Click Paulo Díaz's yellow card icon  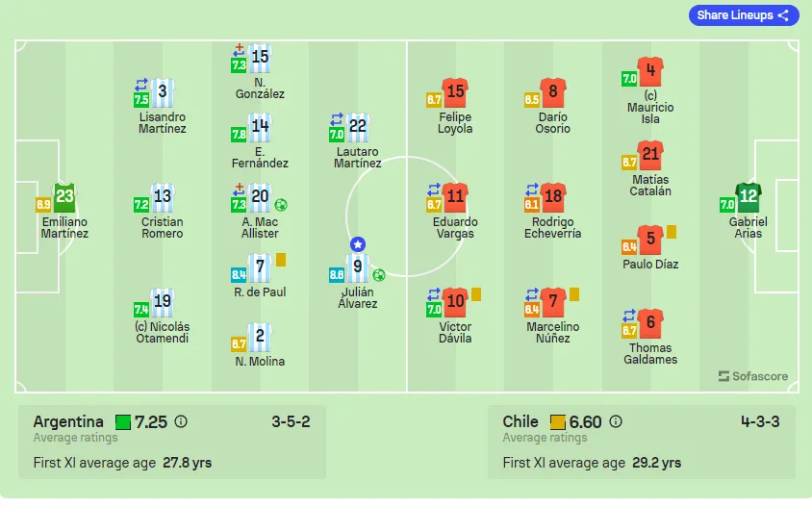[x=672, y=232]
